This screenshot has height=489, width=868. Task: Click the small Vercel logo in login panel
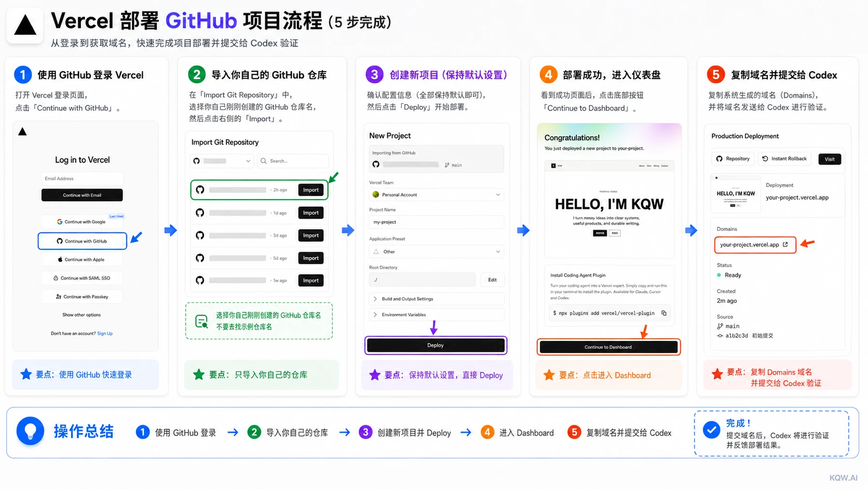click(x=22, y=131)
